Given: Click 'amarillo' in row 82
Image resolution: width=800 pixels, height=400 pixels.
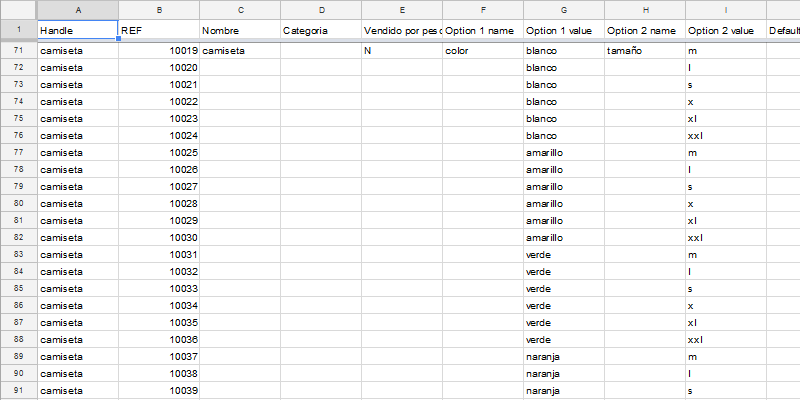Looking at the screenshot, I should coord(564,238).
